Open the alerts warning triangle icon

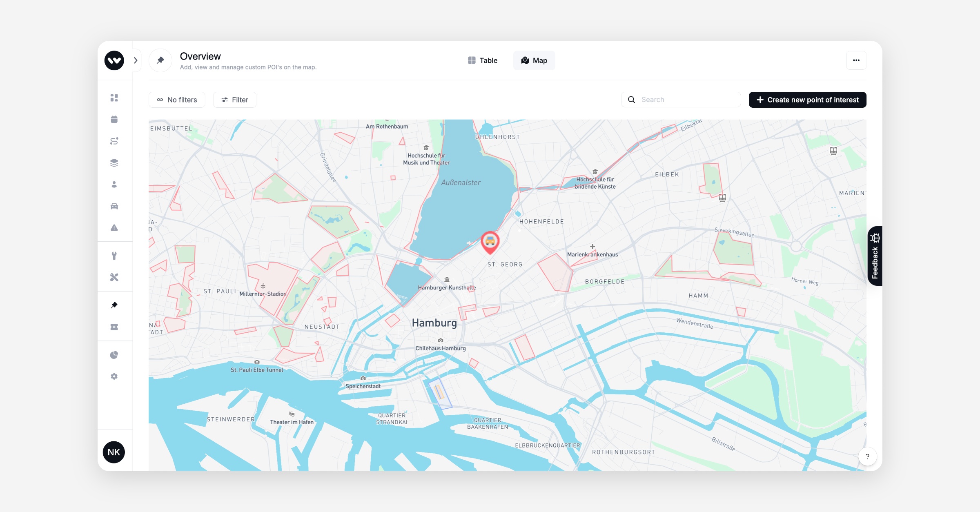114,228
